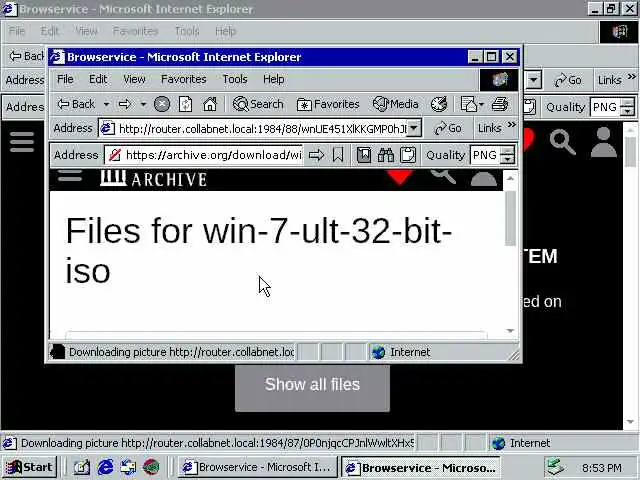The width and height of the screenshot is (640, 480).
Task: Click the scrollbar thumb of the front page
Action: pos(510,218)
